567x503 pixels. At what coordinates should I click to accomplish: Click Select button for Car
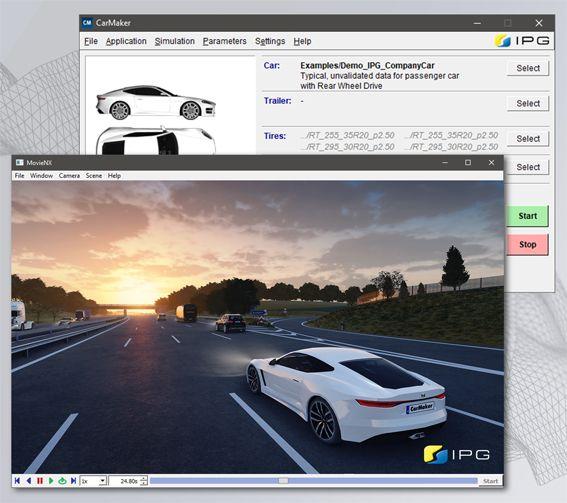(528, 68)
